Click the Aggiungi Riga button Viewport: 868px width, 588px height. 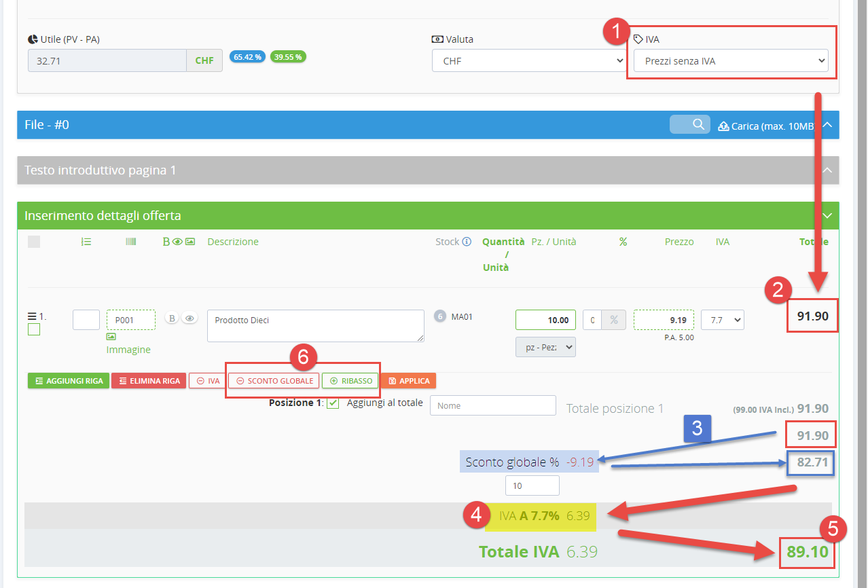tap(69, 381)
